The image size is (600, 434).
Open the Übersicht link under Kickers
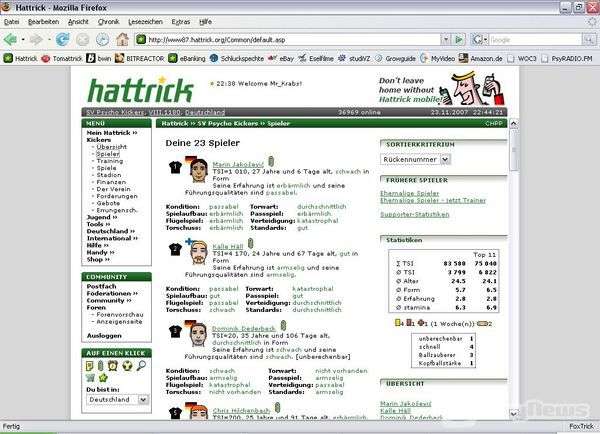[x=112, y=147]
